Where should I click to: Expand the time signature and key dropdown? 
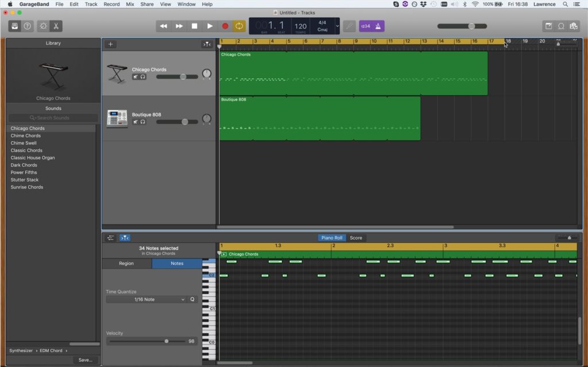pyautogui.click(x=337, y=26)
